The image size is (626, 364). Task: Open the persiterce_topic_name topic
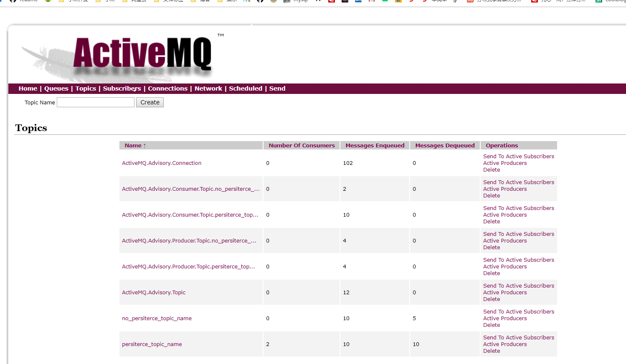(152, 344)
